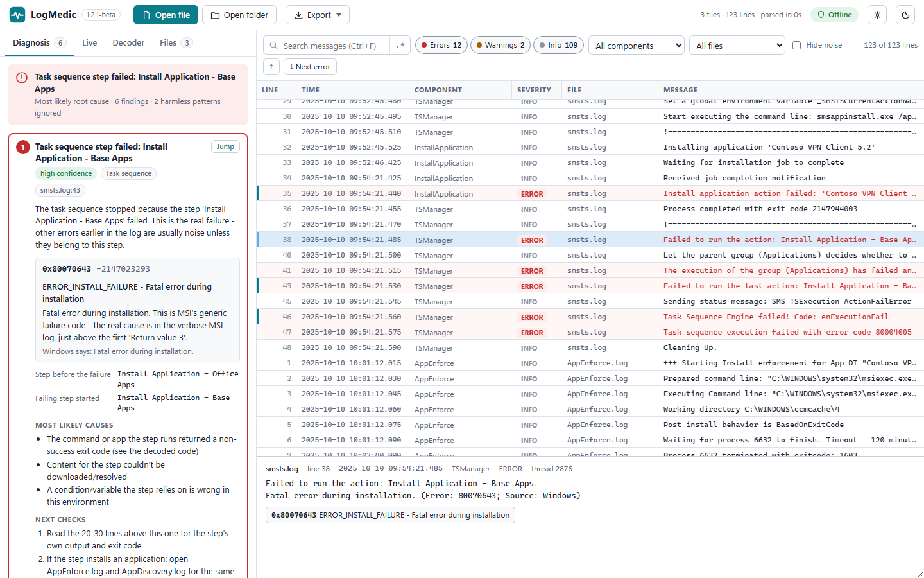Toggle the Warnings 2 severity filter

coord(501,45)
